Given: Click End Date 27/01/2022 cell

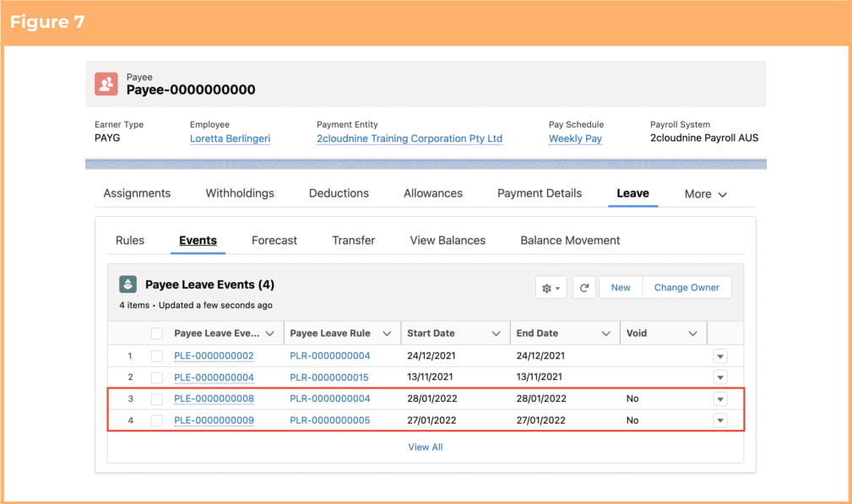Looking at the screenshot, I should tap(540, 420).
